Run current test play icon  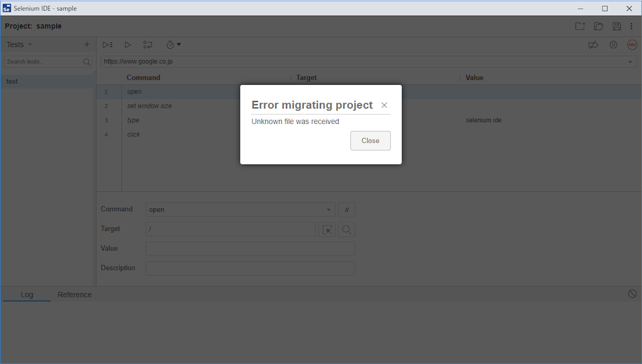(128, 44)
